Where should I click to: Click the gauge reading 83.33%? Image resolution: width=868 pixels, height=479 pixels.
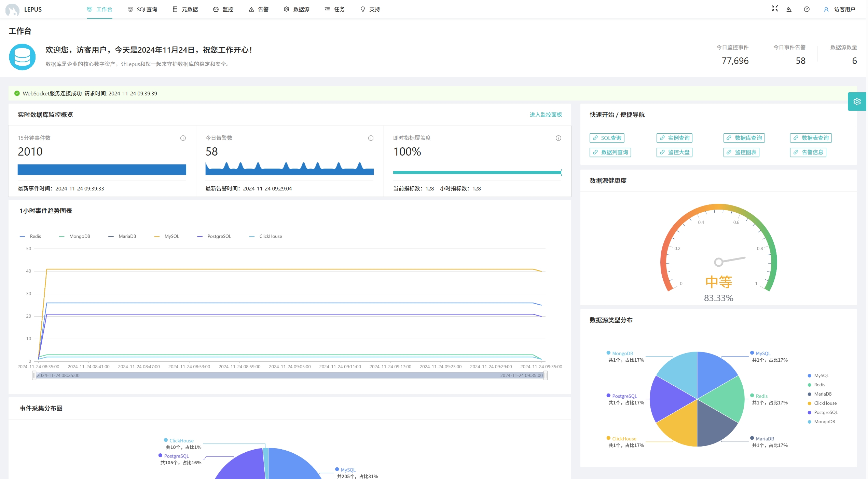[x=719, y=298]
